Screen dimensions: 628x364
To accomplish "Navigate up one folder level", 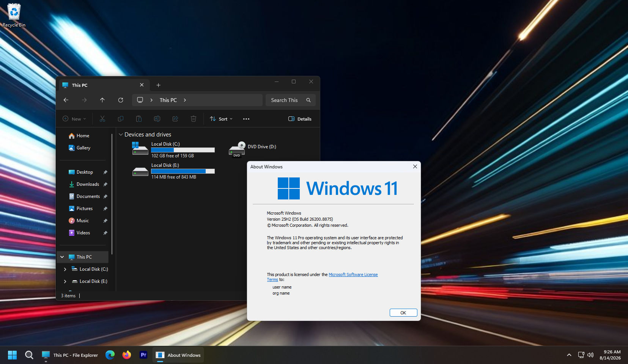I will pyautogui.click(x=102, y=100).
